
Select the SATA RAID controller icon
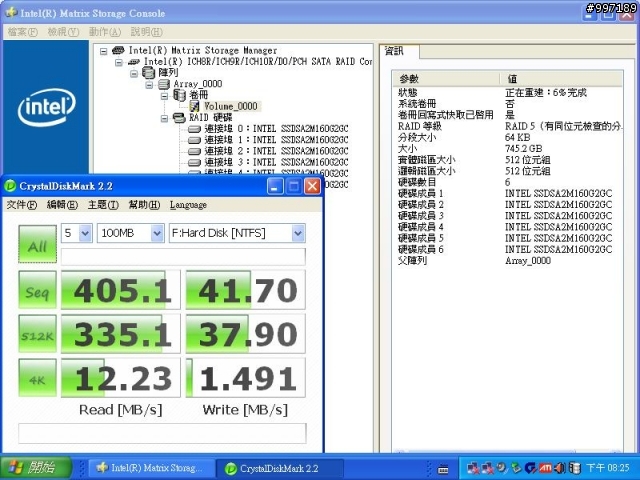point(133,62)
